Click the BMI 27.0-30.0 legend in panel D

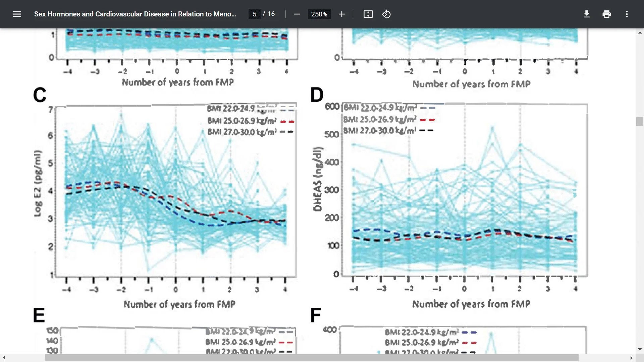tap(388, 130)
